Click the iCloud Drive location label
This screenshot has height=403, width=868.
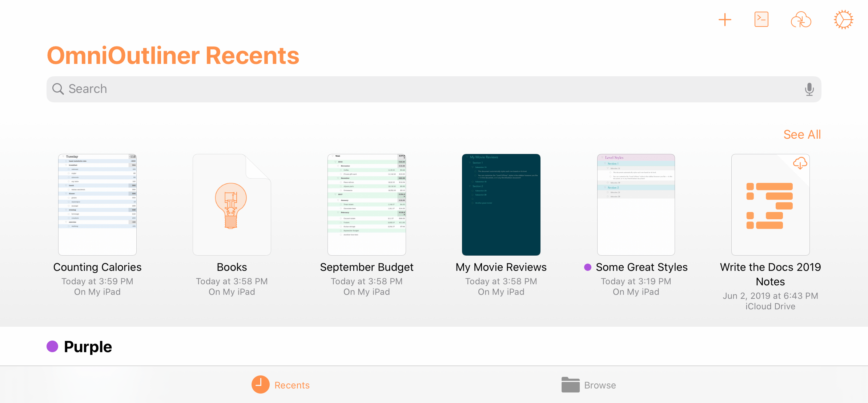pyautogui.click(x=771, y=306)
